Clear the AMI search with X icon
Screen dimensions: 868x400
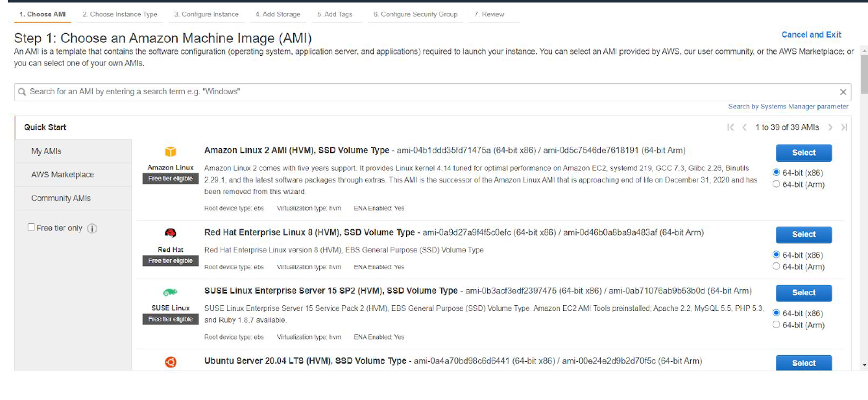[843, 92]
